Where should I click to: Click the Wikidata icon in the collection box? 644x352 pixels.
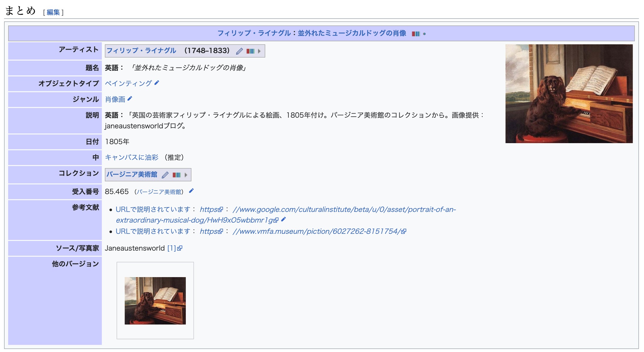[x=176, y=175]
